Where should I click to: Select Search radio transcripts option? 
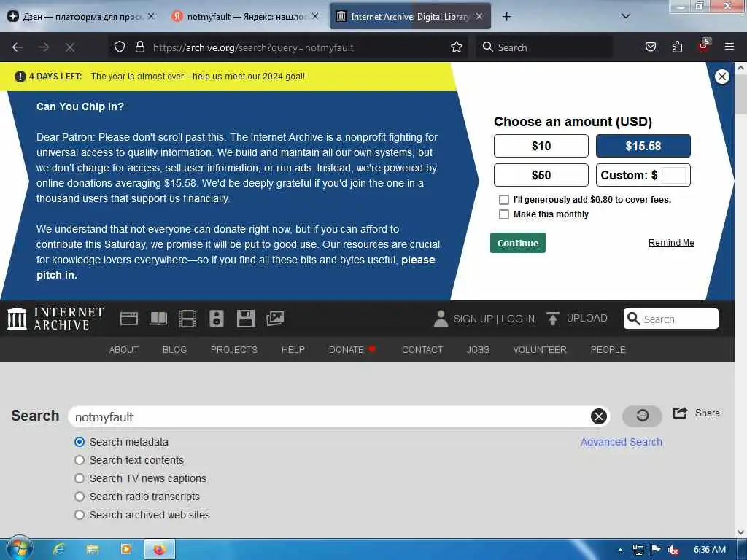[80, 497]
